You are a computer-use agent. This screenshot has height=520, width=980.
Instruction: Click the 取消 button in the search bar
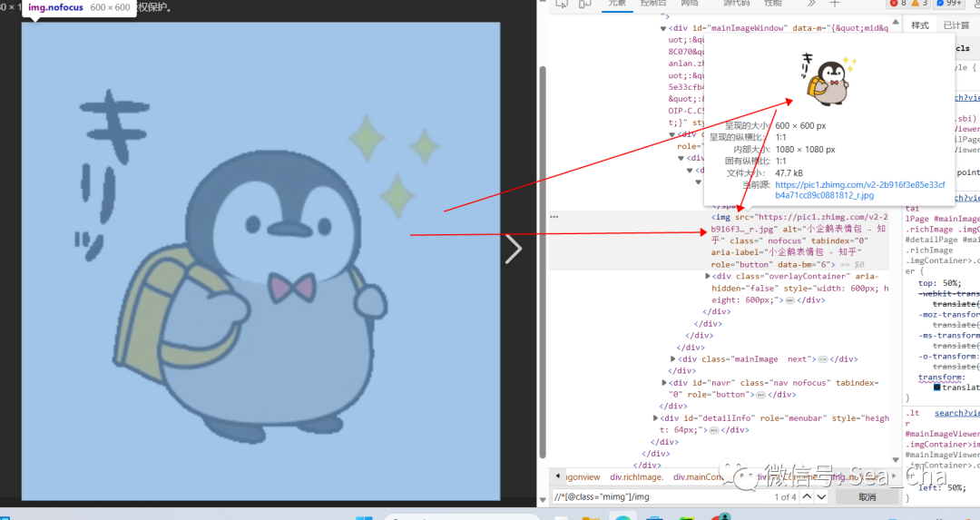coord(867,497)
